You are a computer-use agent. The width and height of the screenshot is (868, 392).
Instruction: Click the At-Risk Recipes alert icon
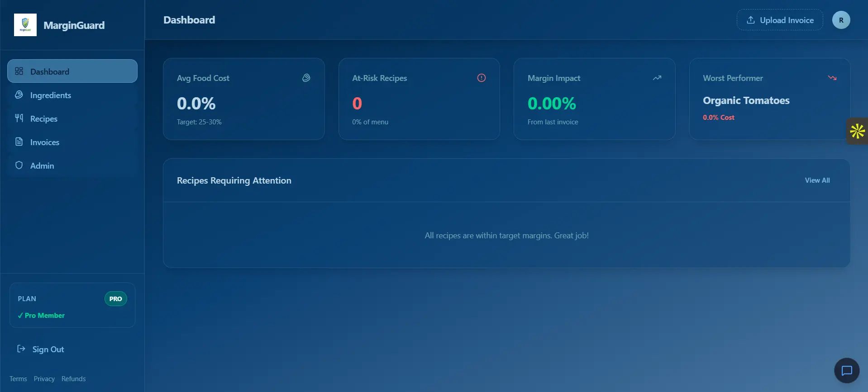point(482,78)
